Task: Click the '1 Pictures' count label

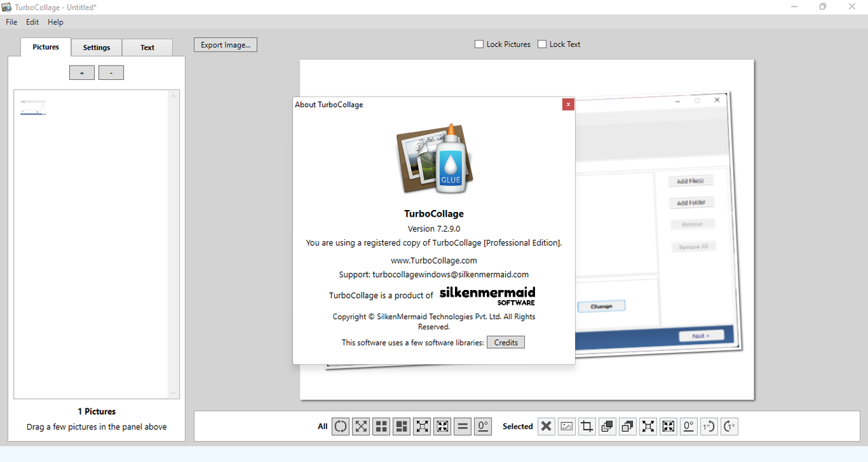Action: (x=96, y=411)
